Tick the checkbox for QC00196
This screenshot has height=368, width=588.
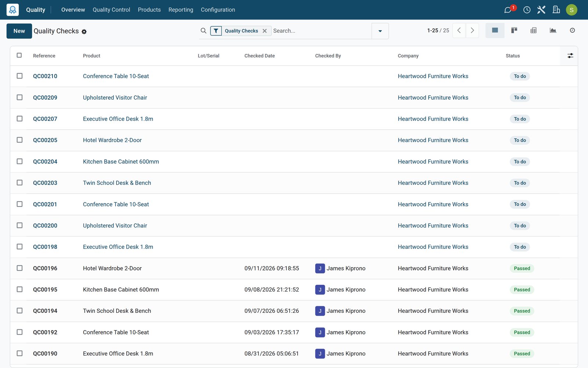click(x=19, y=268)
